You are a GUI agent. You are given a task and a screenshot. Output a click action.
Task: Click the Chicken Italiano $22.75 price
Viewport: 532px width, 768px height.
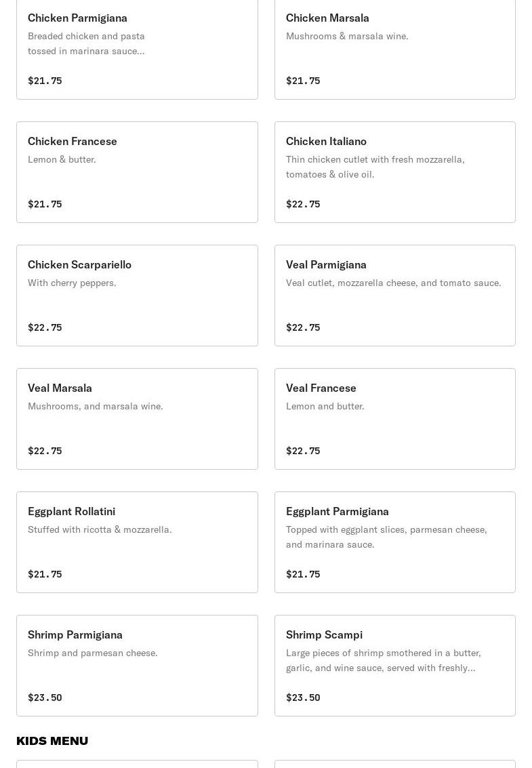point(303,204)
